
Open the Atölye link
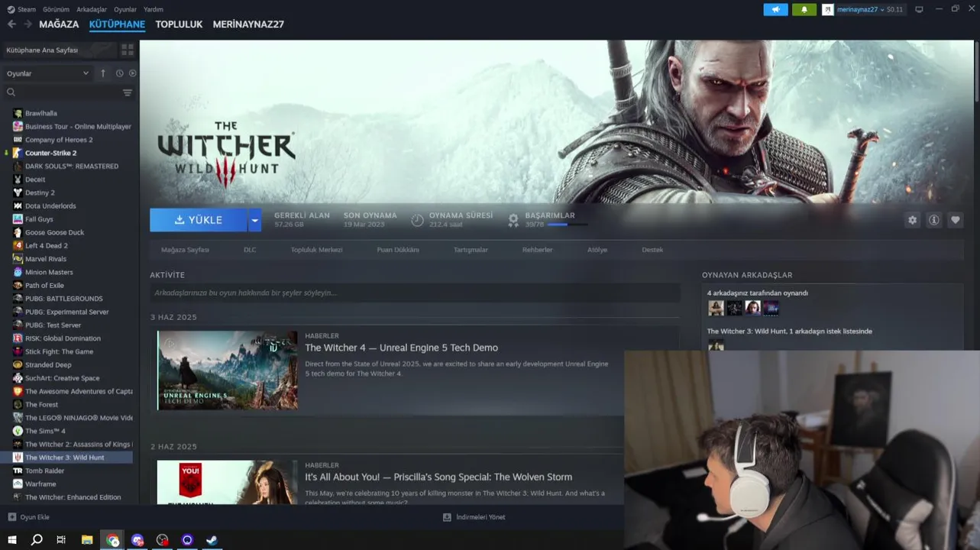tap(597, 250)
